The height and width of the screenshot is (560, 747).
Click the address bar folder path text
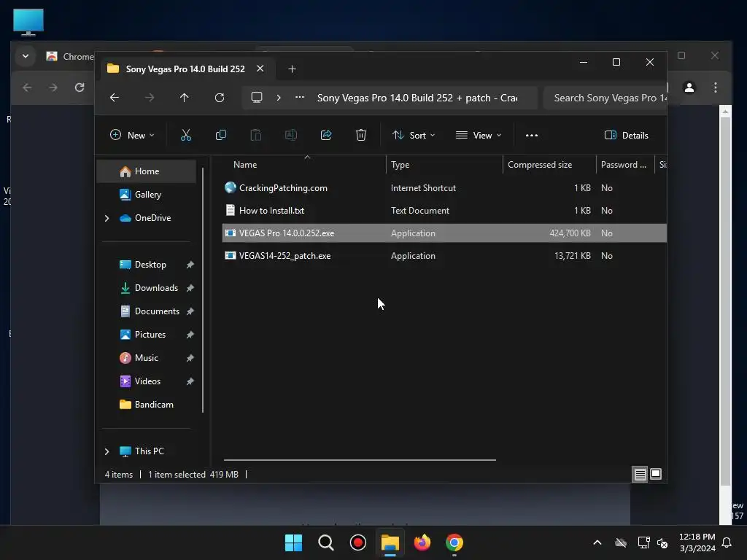point(417,98)
